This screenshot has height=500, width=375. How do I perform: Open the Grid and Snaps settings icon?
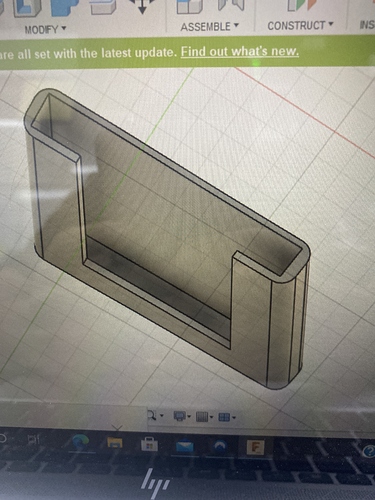point(204,417)
